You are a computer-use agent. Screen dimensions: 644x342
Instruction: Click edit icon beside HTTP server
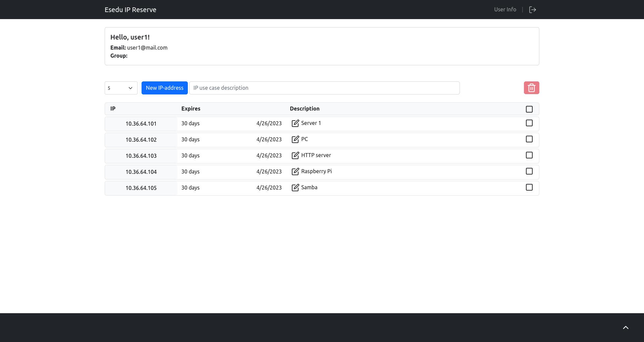click(295, 156)
